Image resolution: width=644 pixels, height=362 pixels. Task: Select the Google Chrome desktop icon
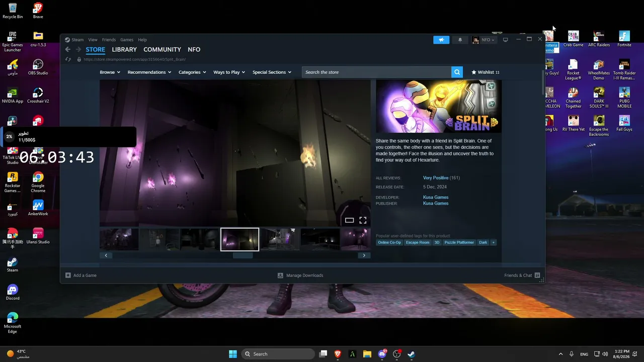point(38,182)
